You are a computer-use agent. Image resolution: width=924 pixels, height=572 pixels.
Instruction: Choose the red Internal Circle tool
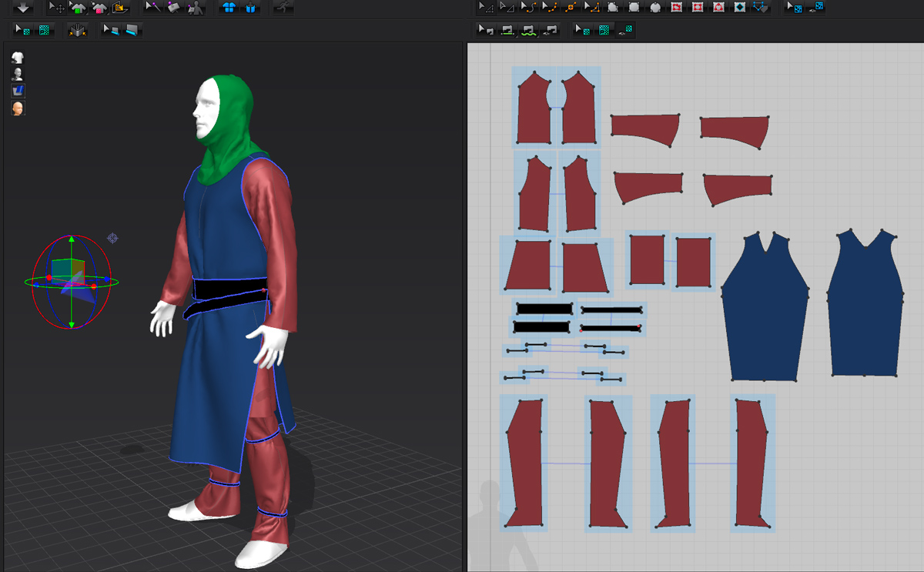[x=718, y=7]
